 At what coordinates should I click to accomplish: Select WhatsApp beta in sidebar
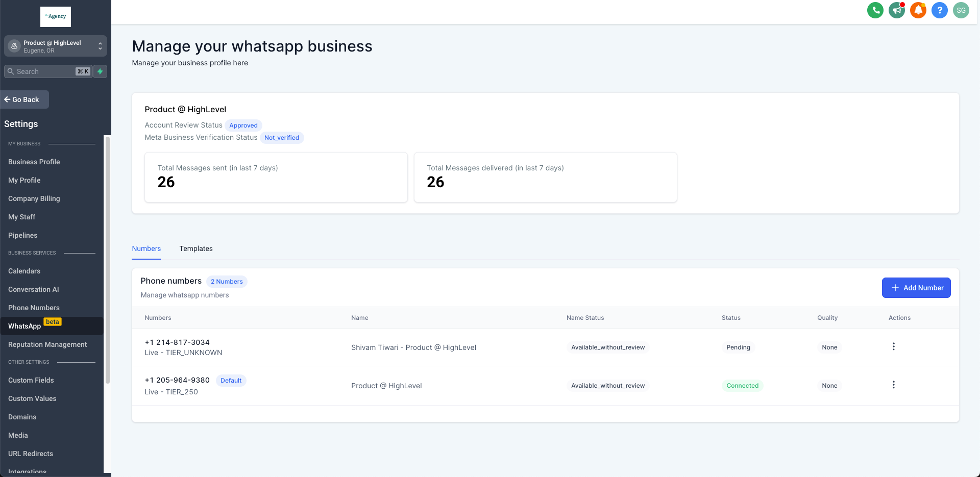[x=52, y=326]
